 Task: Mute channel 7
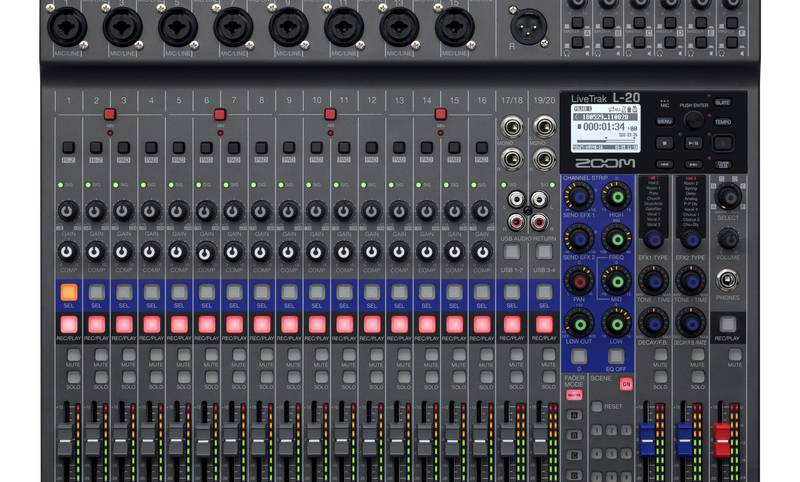(x=239, y=355)
